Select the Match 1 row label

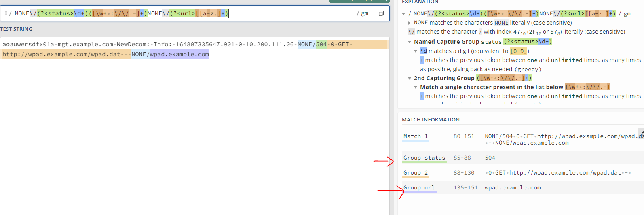416,136
